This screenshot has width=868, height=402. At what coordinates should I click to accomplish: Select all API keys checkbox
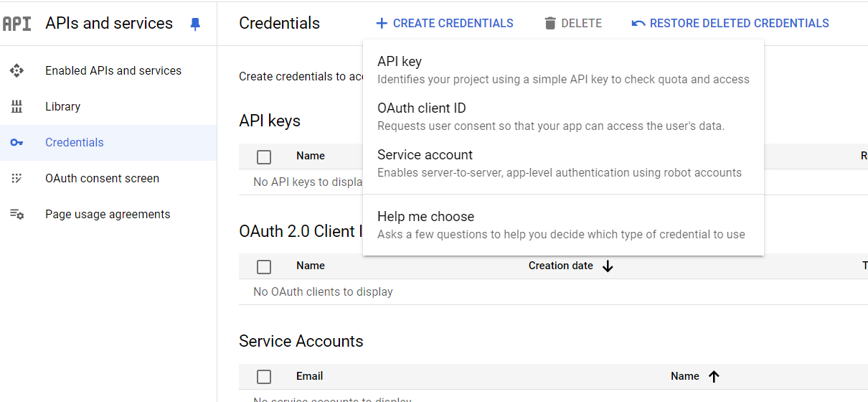(264, 156)
